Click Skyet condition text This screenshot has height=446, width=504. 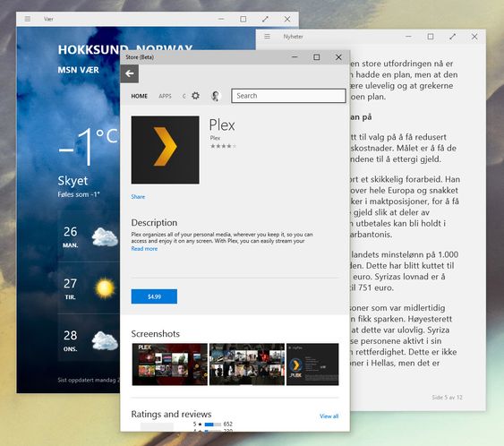[x=73, y=181]
